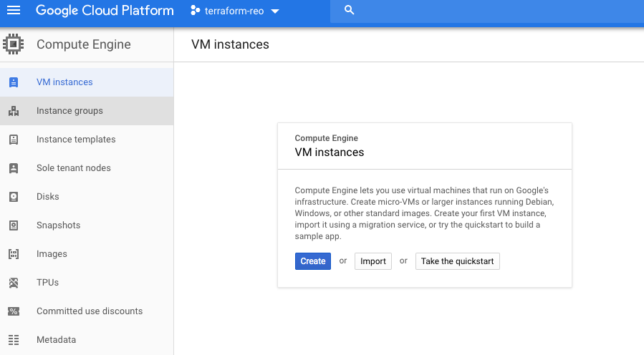Open Sole tenant nodes page
This screenshot has width=644, height=355.
(87, 168)
